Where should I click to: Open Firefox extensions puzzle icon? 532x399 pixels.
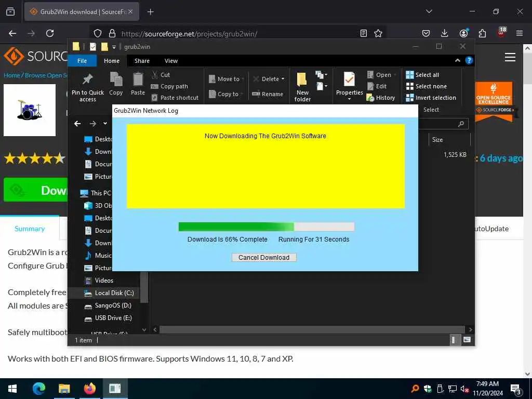[x=482, y=33]
